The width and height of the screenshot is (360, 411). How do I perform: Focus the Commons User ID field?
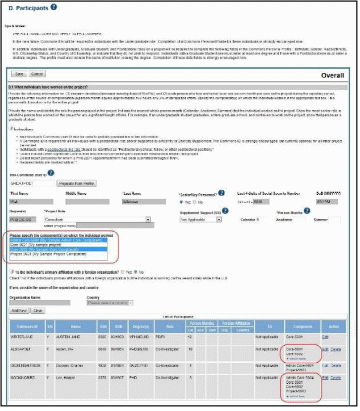pyautogui.click(x=32, y=183)
